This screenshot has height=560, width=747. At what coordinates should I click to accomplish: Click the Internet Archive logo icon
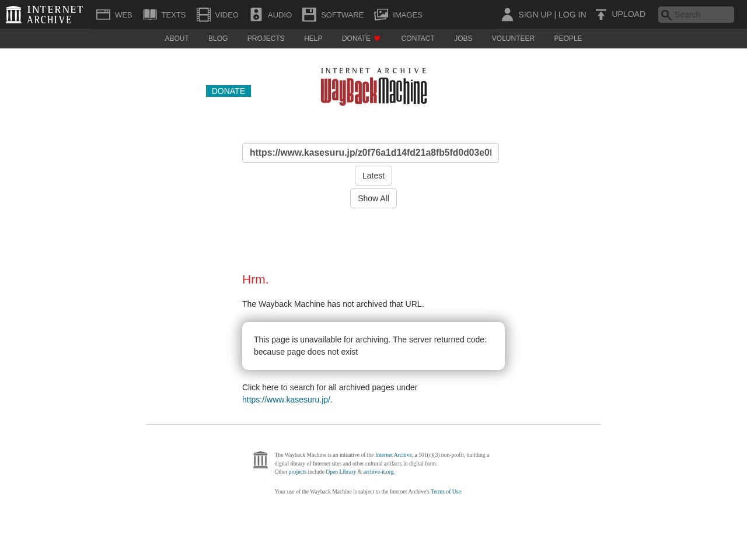[x=13, y=15]
